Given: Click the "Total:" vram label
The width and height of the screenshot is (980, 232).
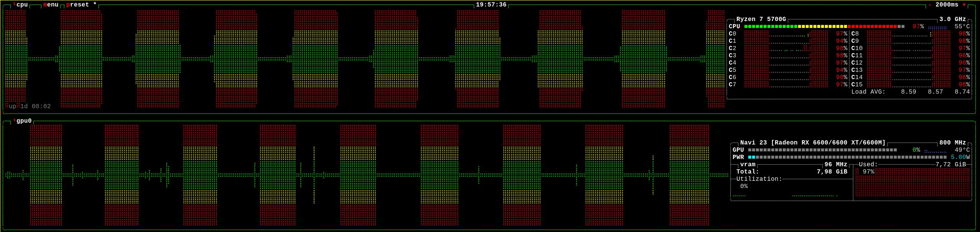Looking at the screenshot, I should point(748,172).
